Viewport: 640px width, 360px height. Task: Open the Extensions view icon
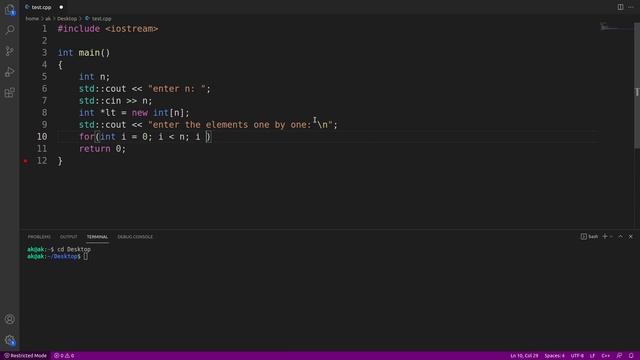point(10,93)
